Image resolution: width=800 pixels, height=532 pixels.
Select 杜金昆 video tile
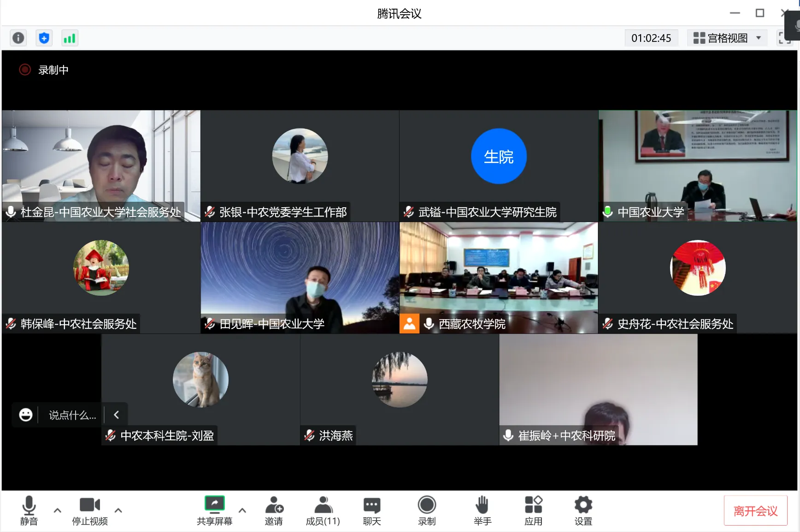101,165
